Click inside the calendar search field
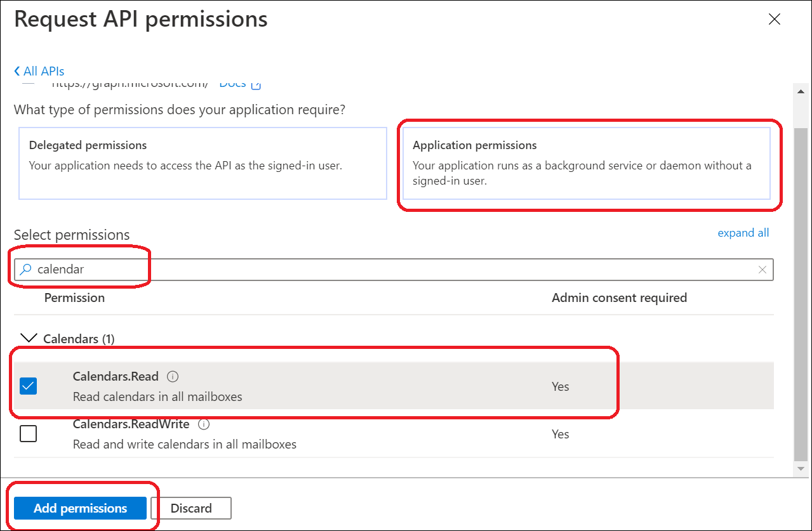The image size is (812, 531). [x=381, y=270]
